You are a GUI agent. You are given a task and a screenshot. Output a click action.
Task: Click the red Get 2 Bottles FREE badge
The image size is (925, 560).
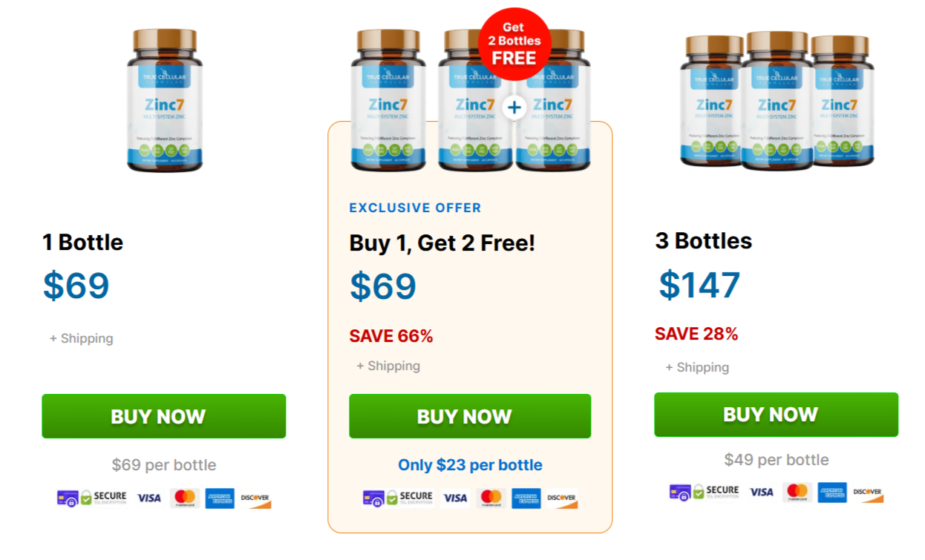pyautogui.click(x=514, y=43)
